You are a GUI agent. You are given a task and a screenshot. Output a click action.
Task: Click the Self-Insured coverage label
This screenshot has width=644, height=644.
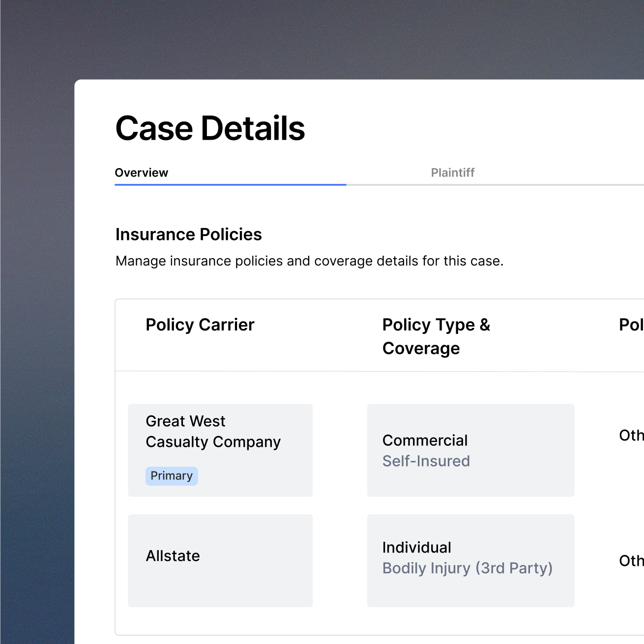pyautogui.click(x=426, y=461)
